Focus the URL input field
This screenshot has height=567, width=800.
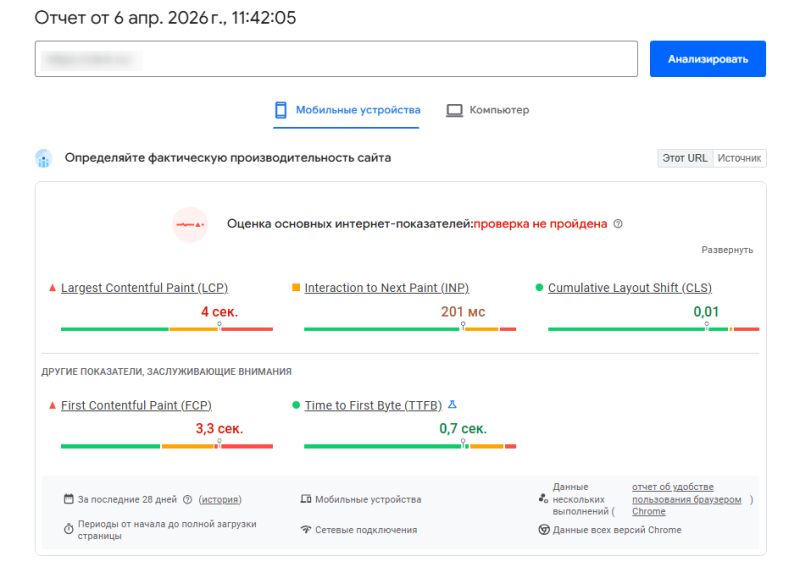point(336,59)
